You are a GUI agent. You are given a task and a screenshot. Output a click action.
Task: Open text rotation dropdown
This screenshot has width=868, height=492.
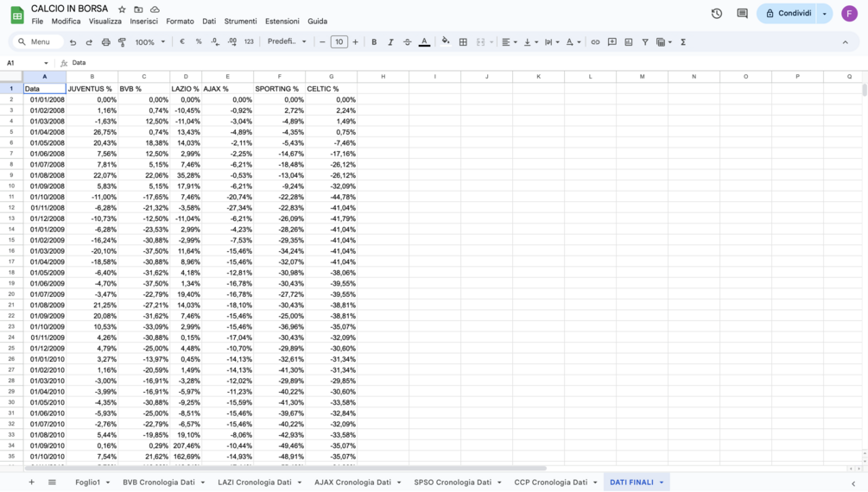tap(573, 42)
